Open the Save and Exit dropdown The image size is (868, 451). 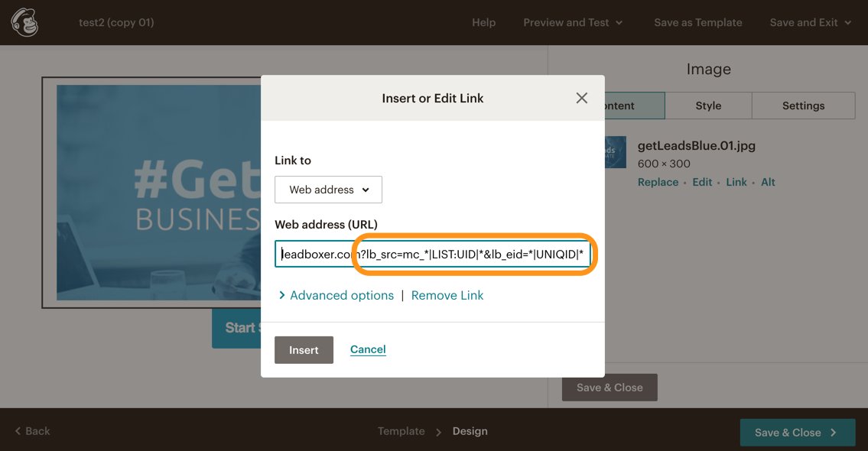tap(810, 22)
